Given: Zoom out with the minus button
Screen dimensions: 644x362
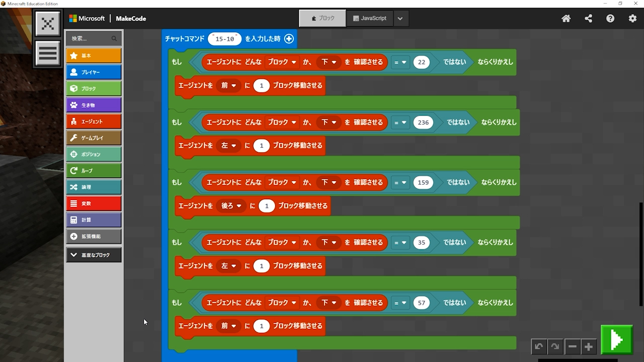Looking at the screenshot, I should [x=572, y=346].
